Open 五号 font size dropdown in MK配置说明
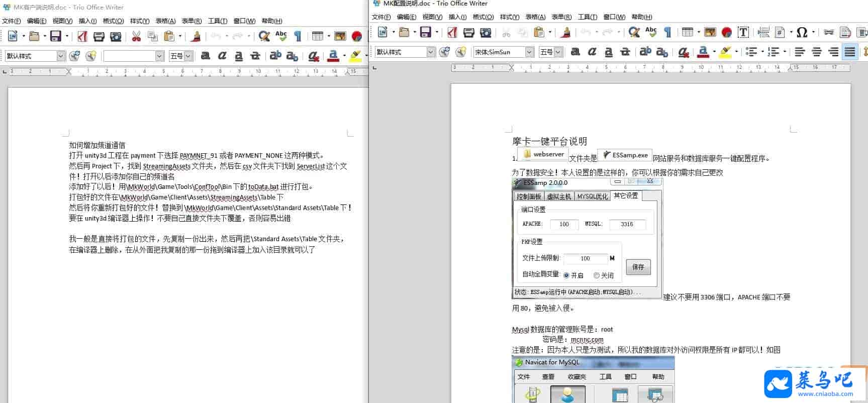The image size is (868, 403). pos(558,52)
